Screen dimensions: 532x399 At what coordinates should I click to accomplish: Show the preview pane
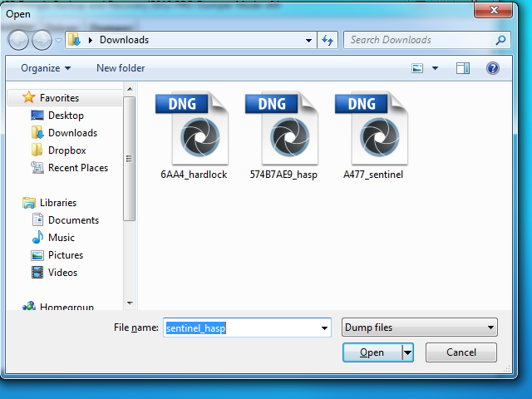[x=463, y=68]
